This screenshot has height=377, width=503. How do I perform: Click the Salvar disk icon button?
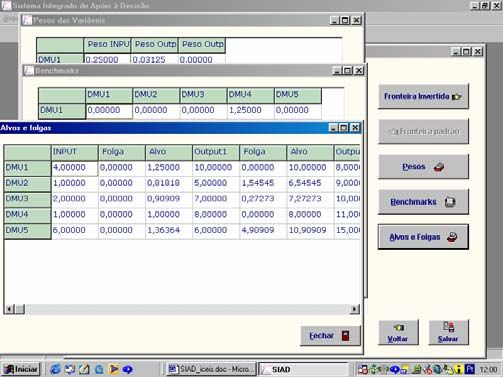tap(448, 332)
